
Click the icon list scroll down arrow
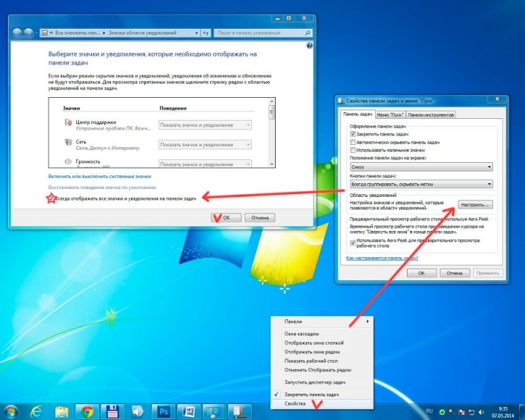point(272,164)
